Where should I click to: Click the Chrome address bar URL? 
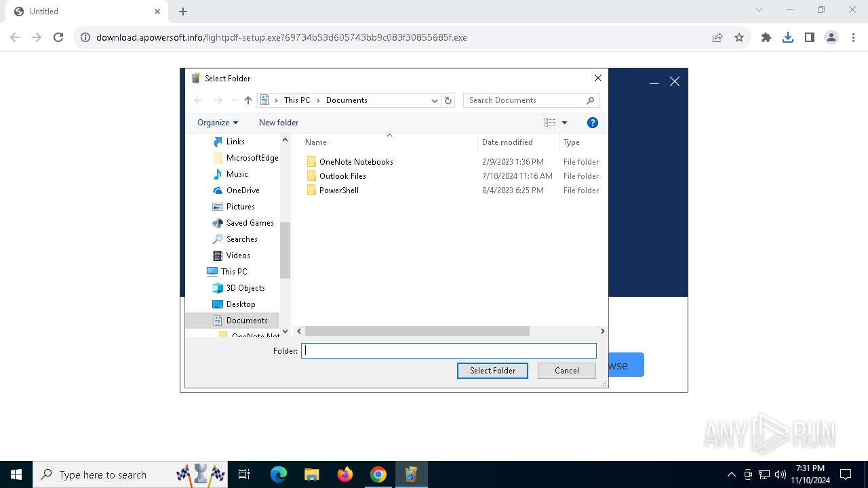[x=281, y=38]
